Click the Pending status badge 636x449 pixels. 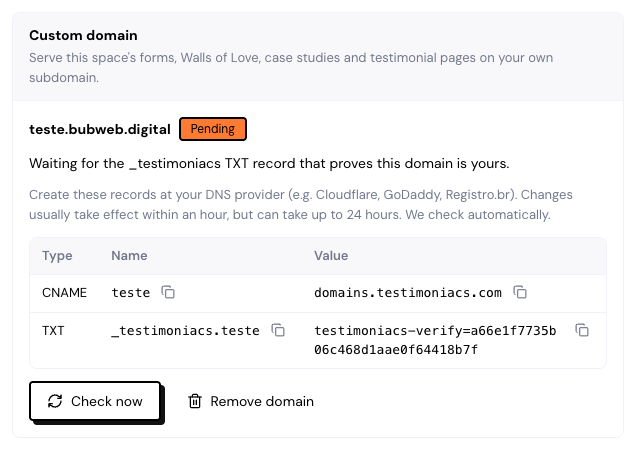pyautogui.click(x=213, y=129)
